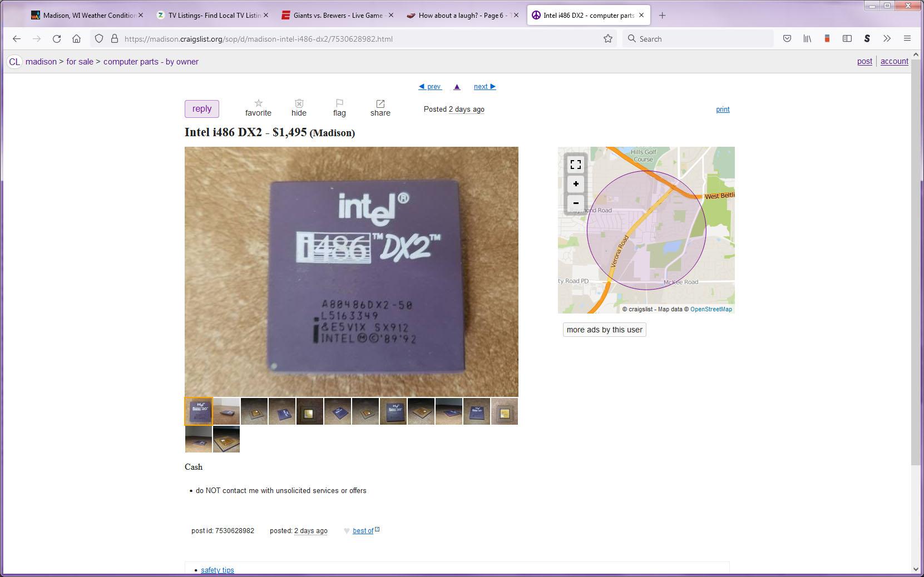Close the Giants vs. Brewers tab
The width and height of the screenshot is (924, 577).
(391, 16)
